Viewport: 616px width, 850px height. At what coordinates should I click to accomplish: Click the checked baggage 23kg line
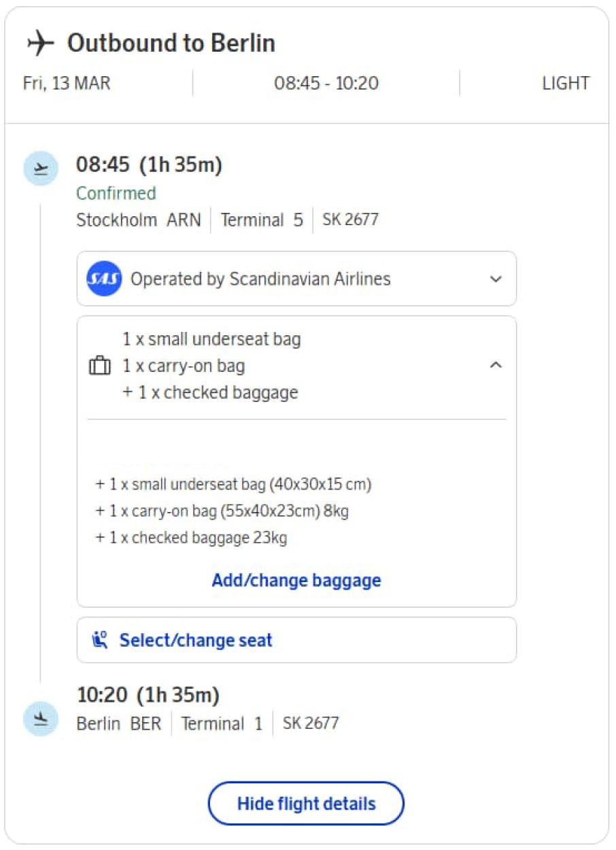coord(192,538)
